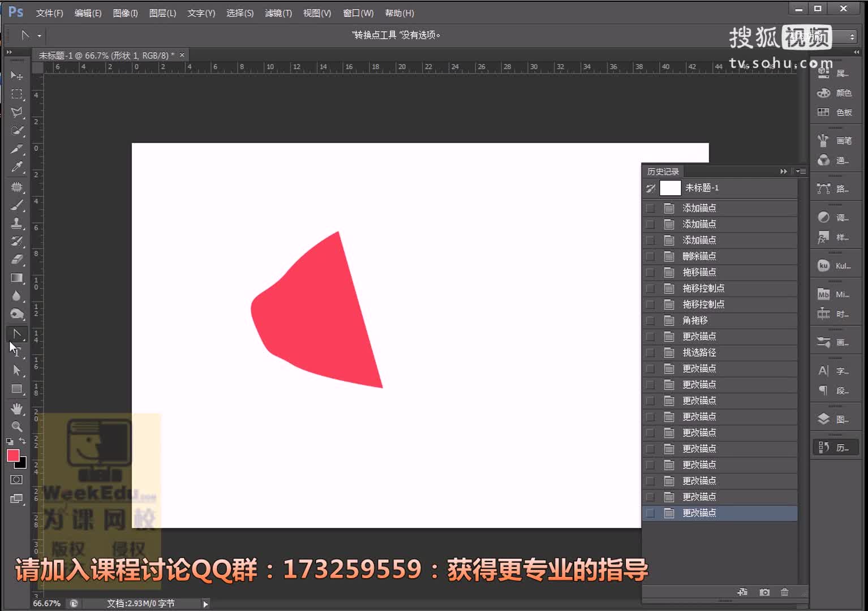Screen dimensions: 868x611
Task: Close the 未标题-1 document tab
Action: click(x=182, y=55)
